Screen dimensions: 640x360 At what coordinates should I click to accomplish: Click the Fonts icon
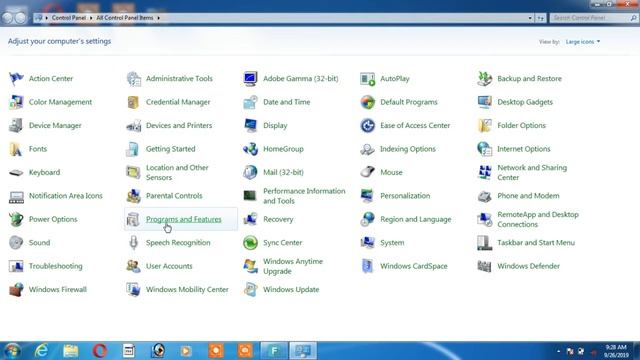tap(16, 149)
